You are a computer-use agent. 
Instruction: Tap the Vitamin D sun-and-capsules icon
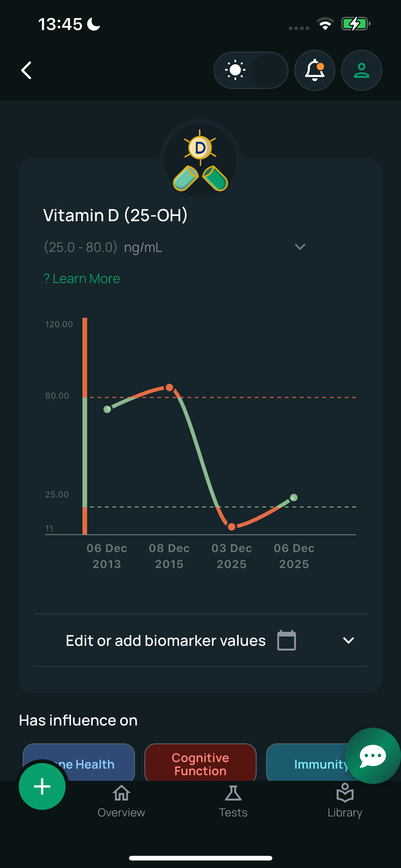pos(200,161)
